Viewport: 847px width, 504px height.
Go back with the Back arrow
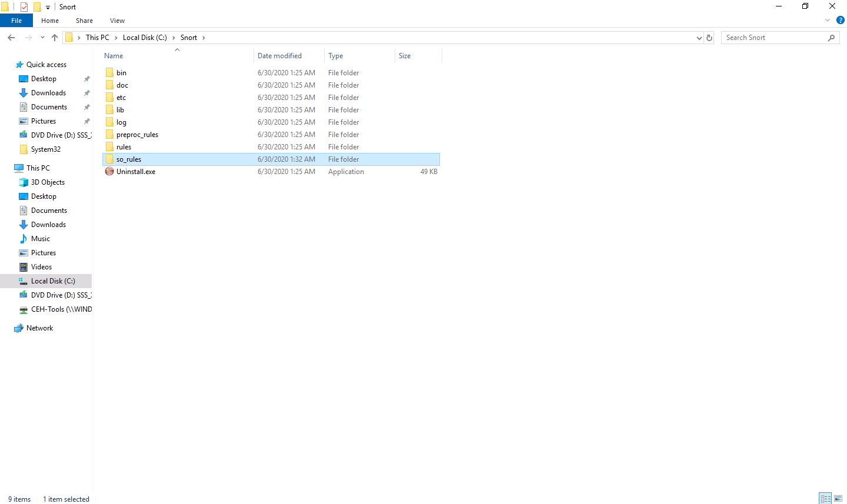[x=11, y=38]
